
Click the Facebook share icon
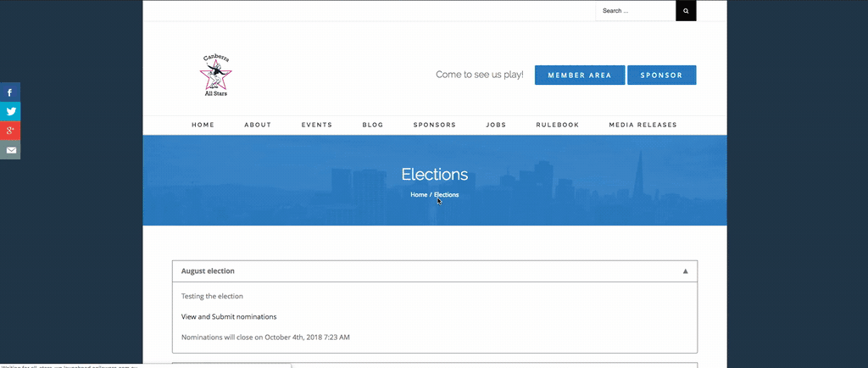click(10, 92)
